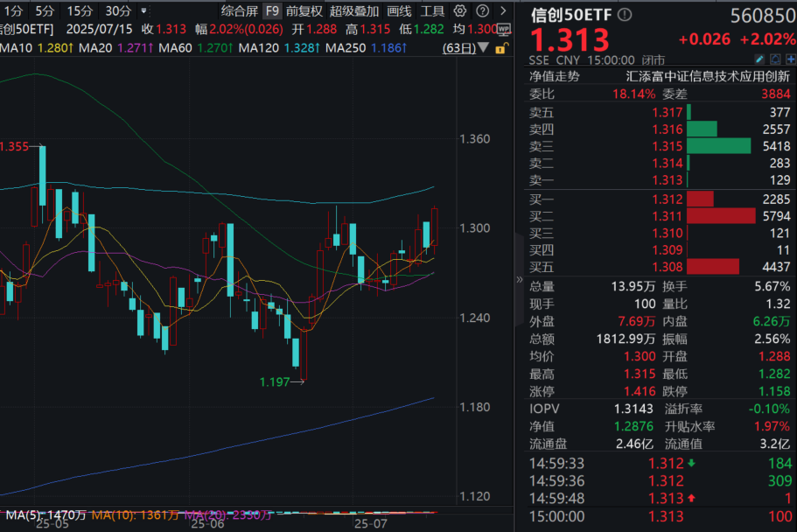The image size is (797, 532).
Task: Toggle the 超级叠加 overlay mode
Action: point(353,11)
